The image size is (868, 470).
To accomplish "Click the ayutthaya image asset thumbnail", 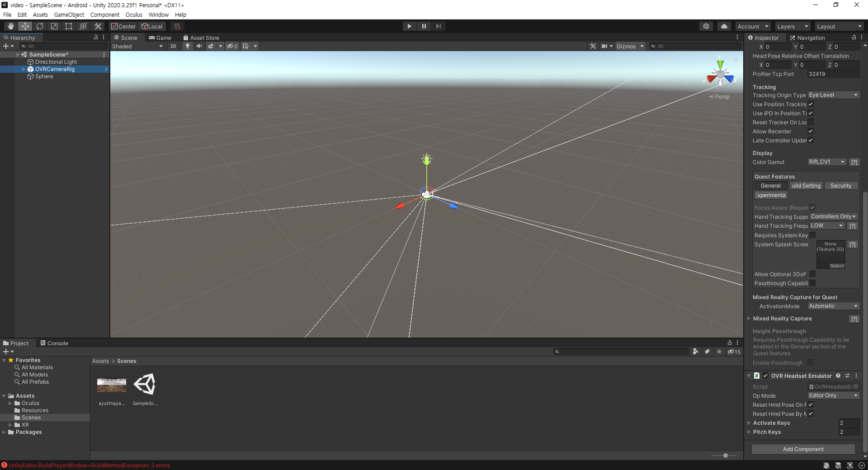I will [x=112, y=385].
